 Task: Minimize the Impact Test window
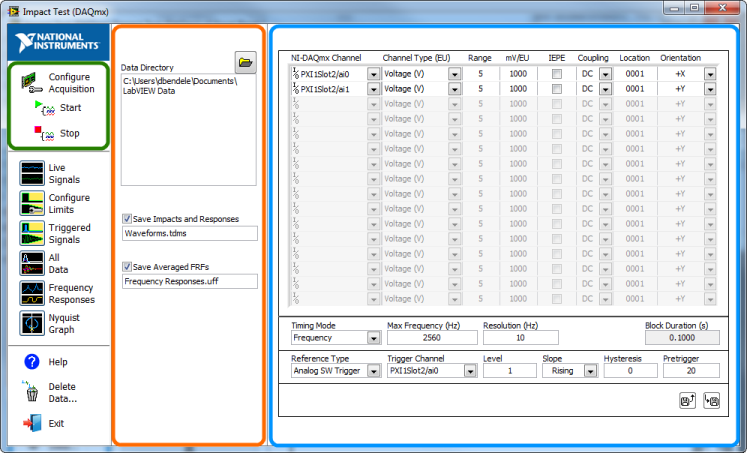pos(674,8)
